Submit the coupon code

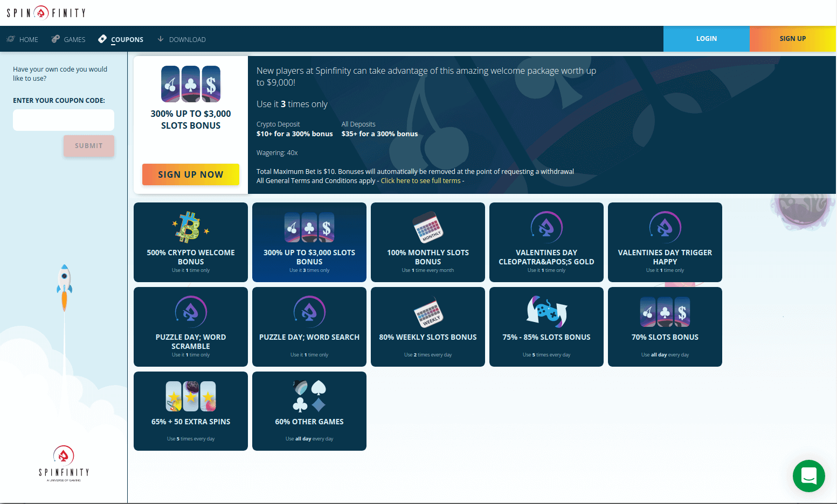89,146
